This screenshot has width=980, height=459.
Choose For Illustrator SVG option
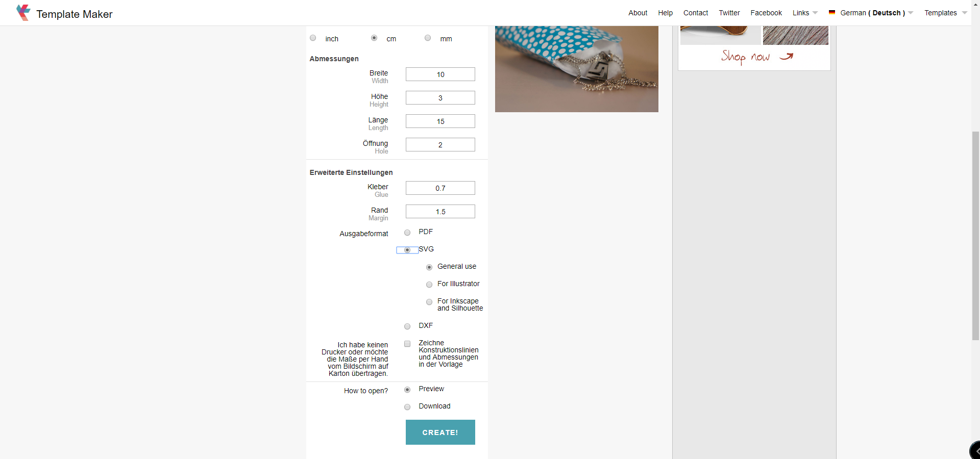coord(429,285)
